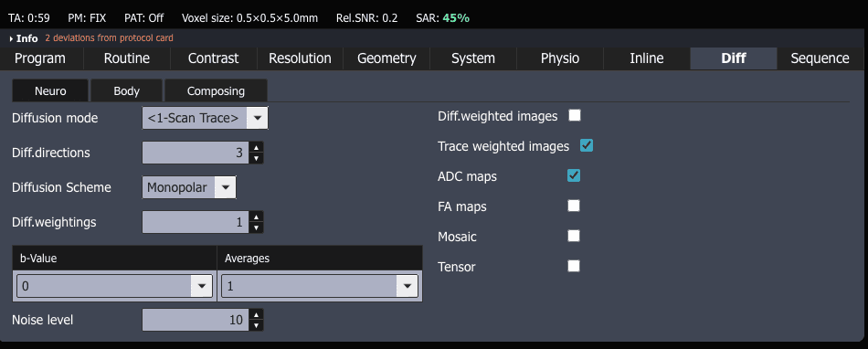Increase Diff.directions with up arrow
Viewport: 868px width, 349px height.
tap(256, 147)
